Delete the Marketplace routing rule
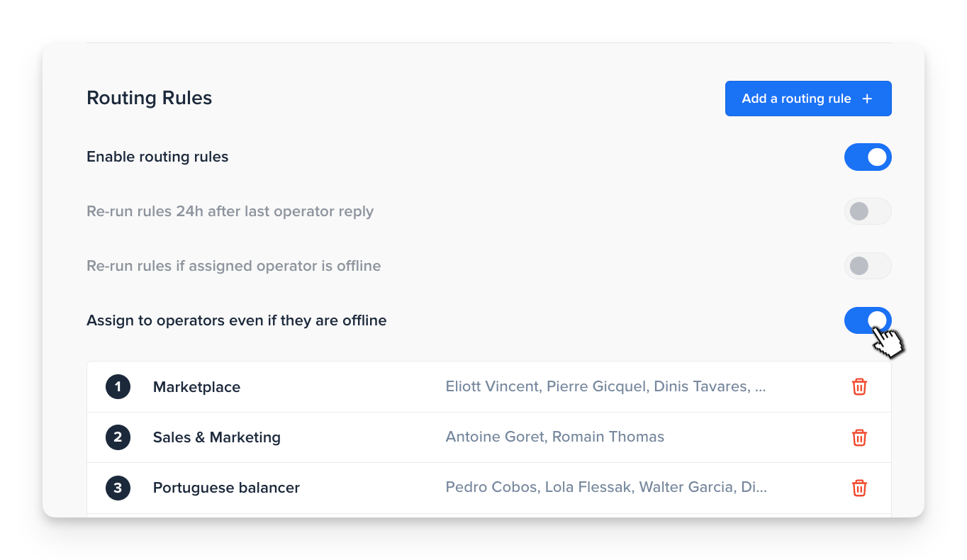This screenshot has height=560, width=967. pyautogui.click(x=859, y=386)
